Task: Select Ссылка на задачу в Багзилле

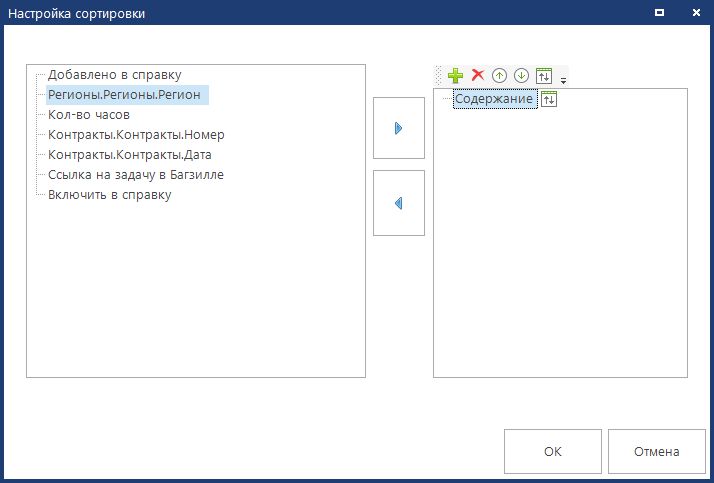Action: coord(135,175)
